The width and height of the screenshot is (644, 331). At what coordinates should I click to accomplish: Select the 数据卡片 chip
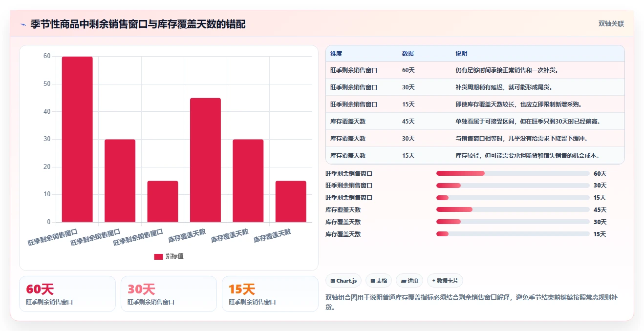tap(445, 281)
